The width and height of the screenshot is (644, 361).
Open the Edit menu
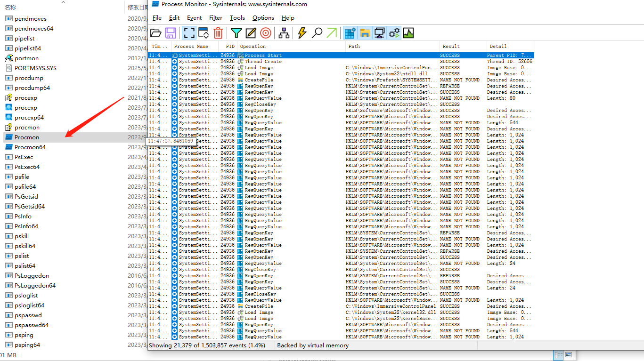174,18
